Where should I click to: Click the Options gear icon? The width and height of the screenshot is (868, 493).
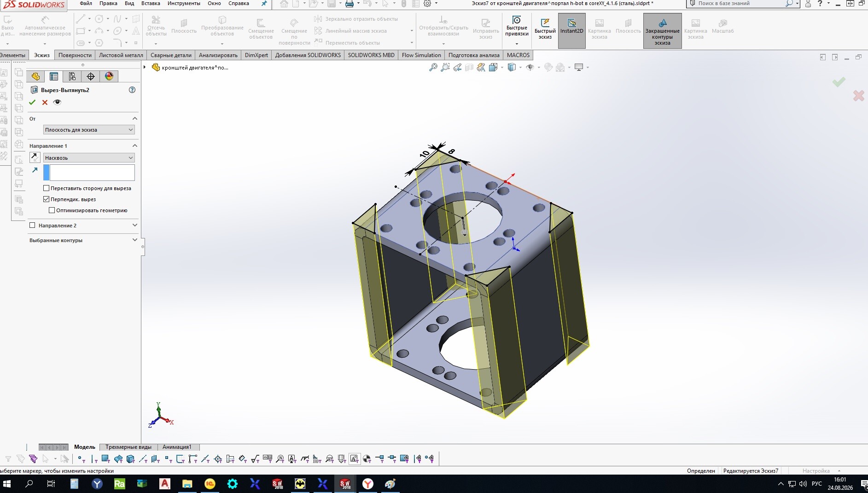pyautogui.click(x=427, y=4)
